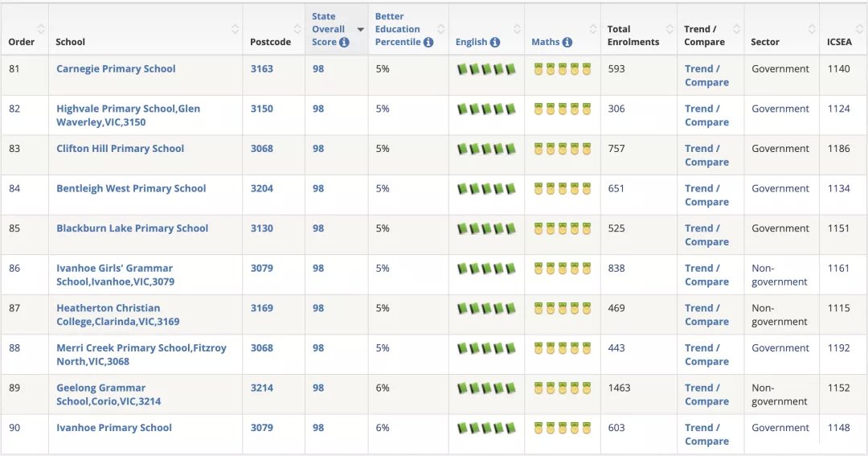Click Maths medal rating icons for Ivanhoe Primary
Image resolution: width=868 pixels, height=456 pixels.
tap(563, 428)
